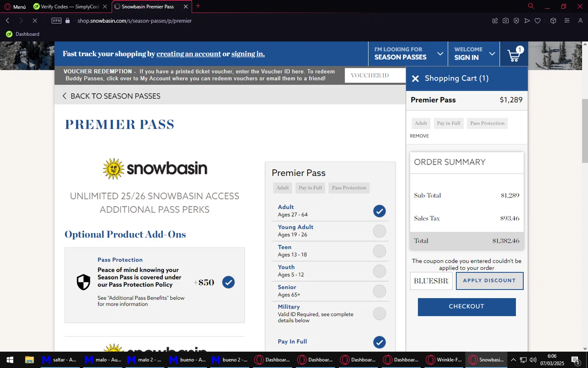
Task: Open the Windows Start menu
Action: 10,360
